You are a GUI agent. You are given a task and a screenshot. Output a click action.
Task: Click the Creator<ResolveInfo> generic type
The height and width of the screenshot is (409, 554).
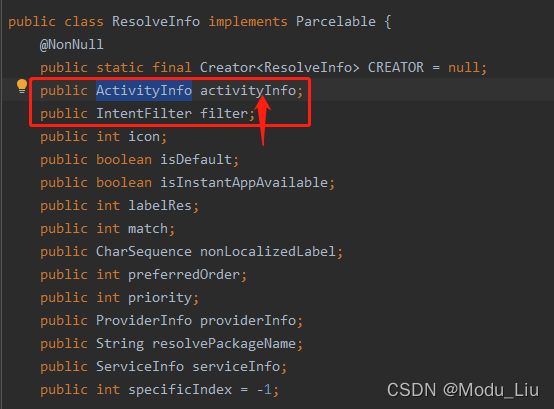[x=279, y=67]
